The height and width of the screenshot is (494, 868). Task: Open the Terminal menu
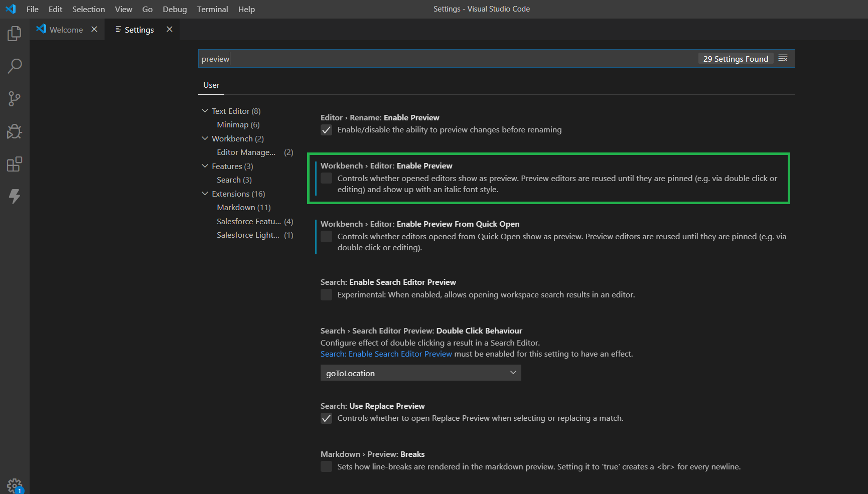pos(212,9)
